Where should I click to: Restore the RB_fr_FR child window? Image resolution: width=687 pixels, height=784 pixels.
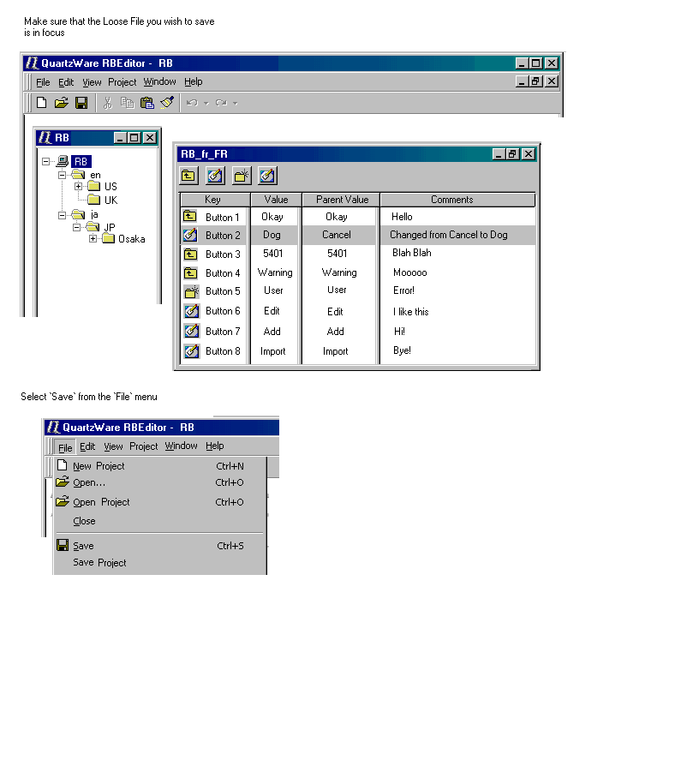(x=513, y=154)
